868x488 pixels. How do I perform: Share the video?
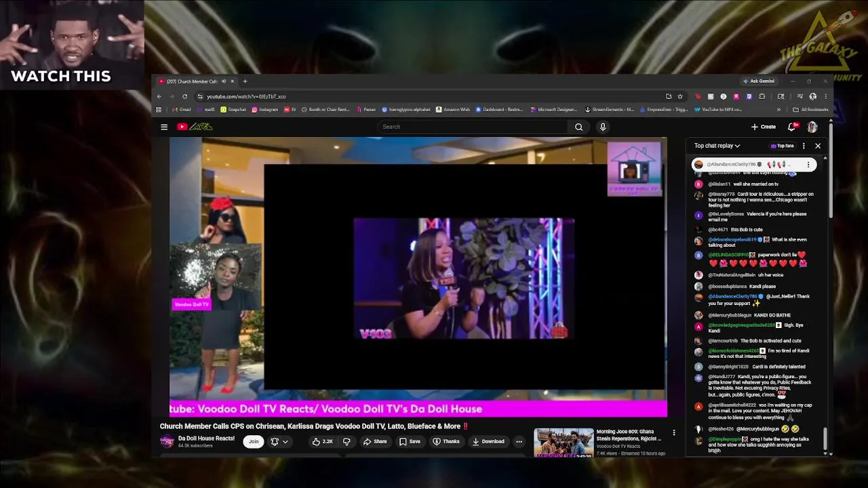pos(375,442)
